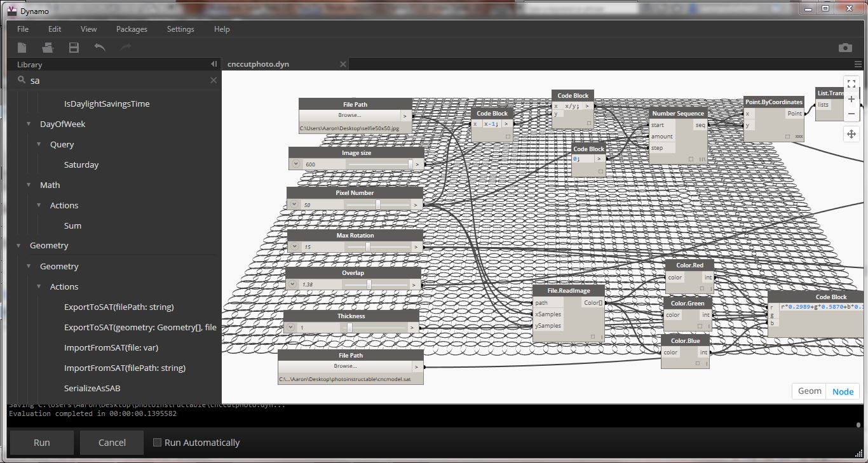
Task: Zoom in with the plus icon
Action: pyautogui.click(x=851, y=98)
